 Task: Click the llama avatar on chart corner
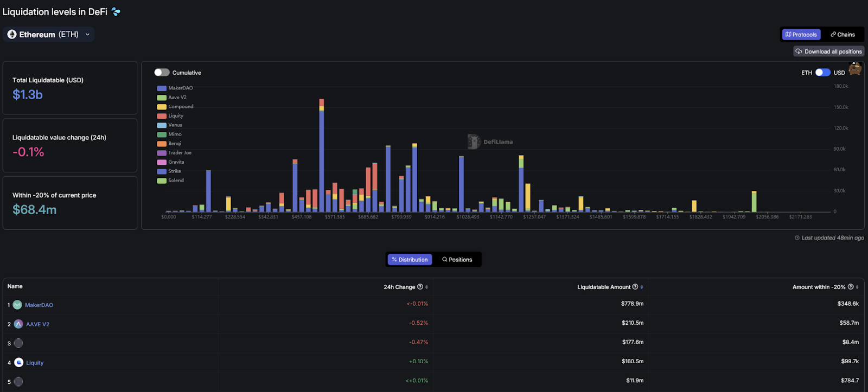click(x=855, y=68)
